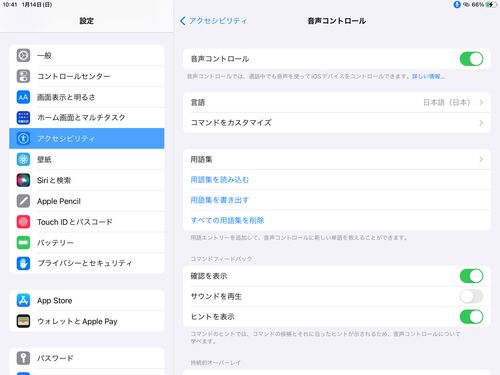The image size is (500, 375).
Task: Tap ホーム画面とマルチタスク row label
Action: 81,118
